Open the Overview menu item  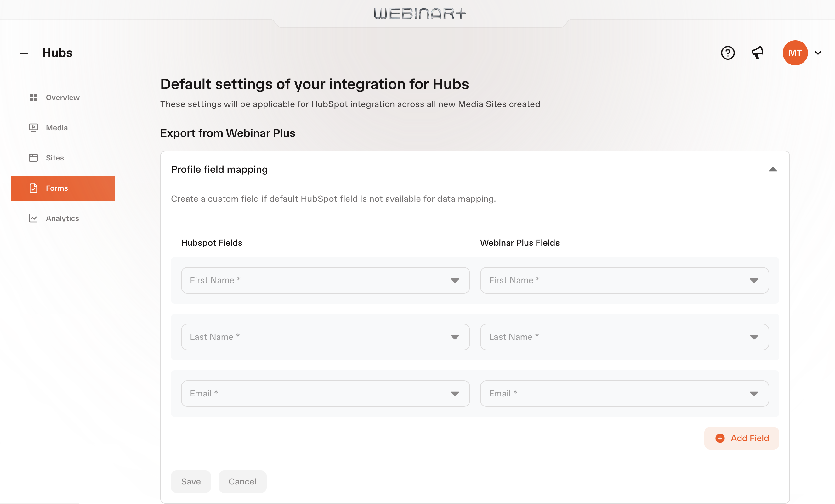tap(63, 98)
